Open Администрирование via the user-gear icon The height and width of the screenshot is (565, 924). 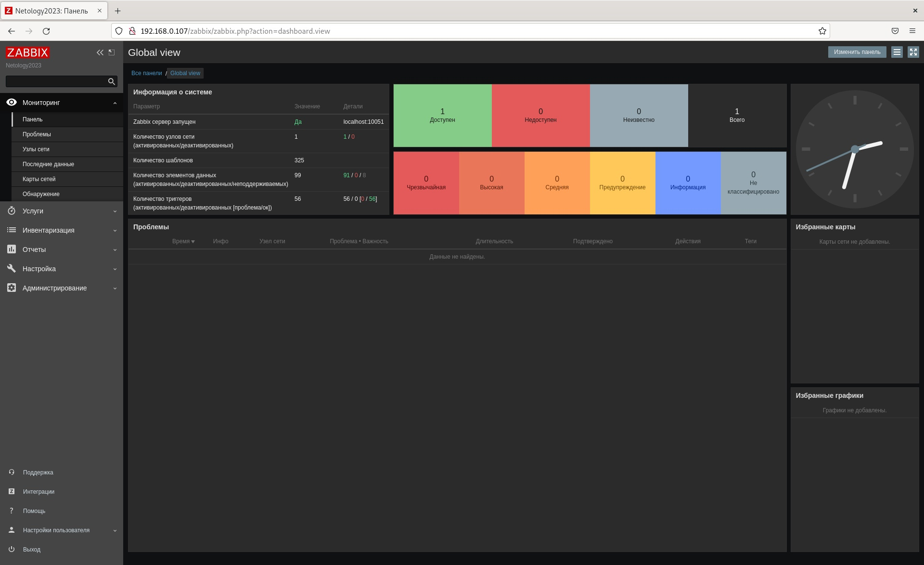tap(11, 288)
